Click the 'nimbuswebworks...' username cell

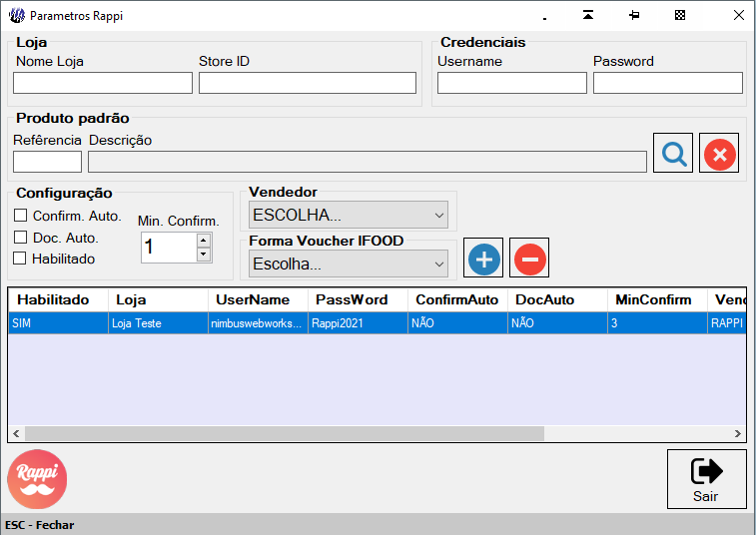(x=258, y=323)
